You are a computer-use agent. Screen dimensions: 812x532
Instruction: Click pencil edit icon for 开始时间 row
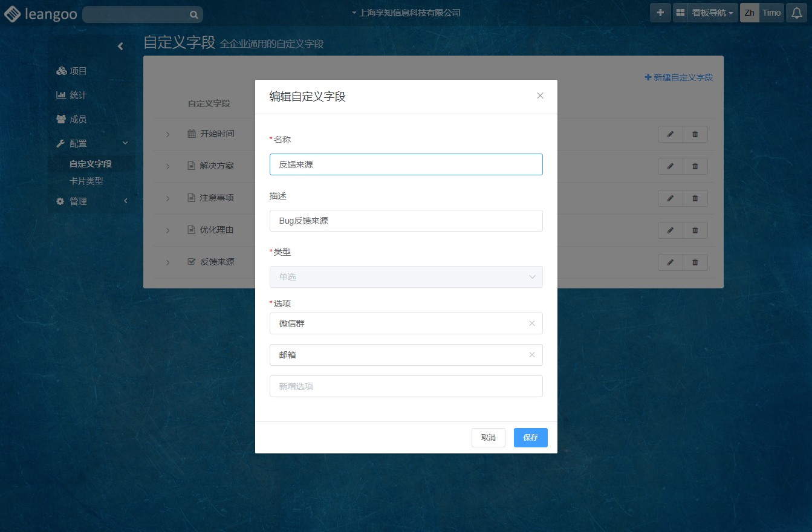pos(670,134)
